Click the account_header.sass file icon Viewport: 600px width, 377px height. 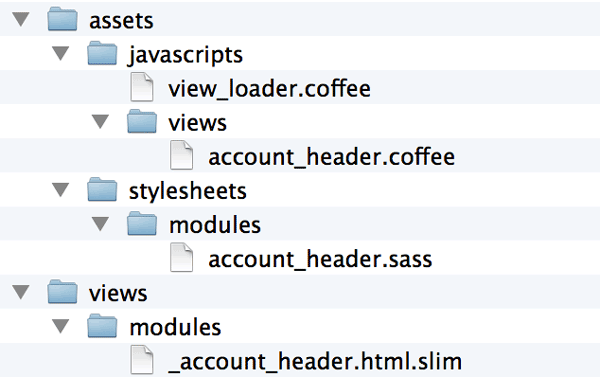click(x=181, y=257)
